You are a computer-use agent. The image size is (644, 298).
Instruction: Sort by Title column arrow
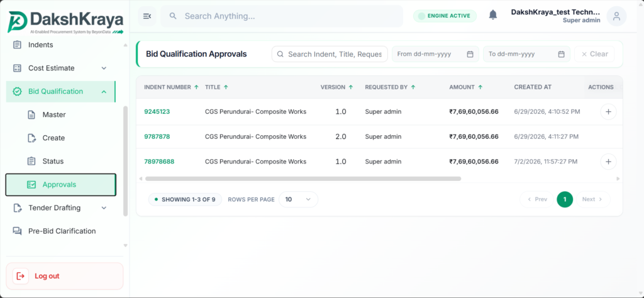(226, 87)
